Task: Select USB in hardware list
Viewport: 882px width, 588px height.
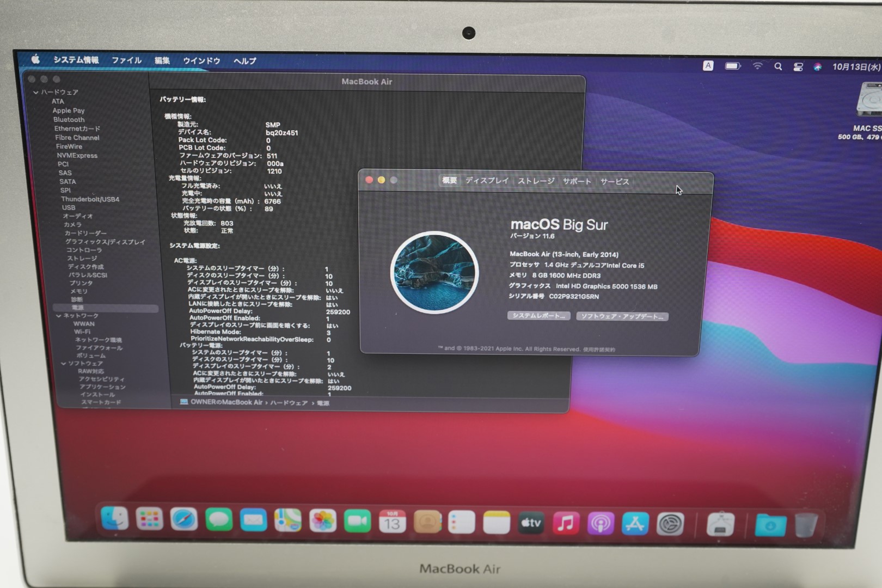Action: (x=69, y=208)
